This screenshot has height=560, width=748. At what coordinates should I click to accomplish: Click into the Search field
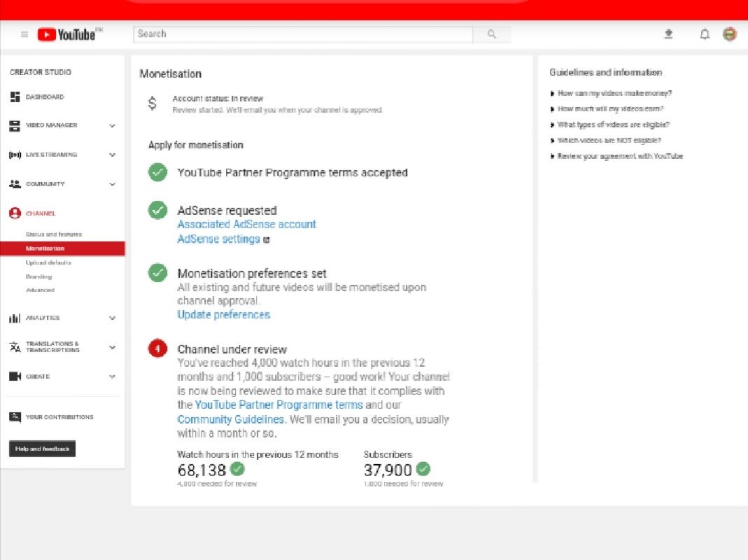pyautogui.click(x=303, y=34)
